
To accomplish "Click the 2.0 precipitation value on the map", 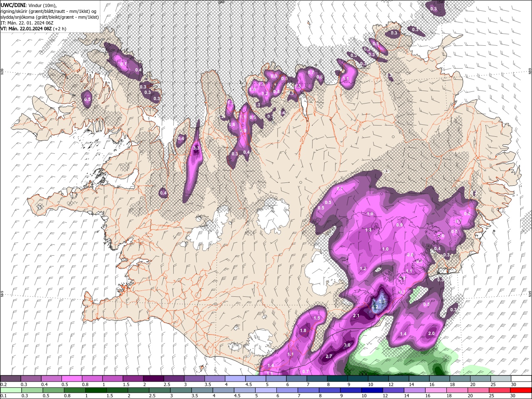I will pos(431,333).
